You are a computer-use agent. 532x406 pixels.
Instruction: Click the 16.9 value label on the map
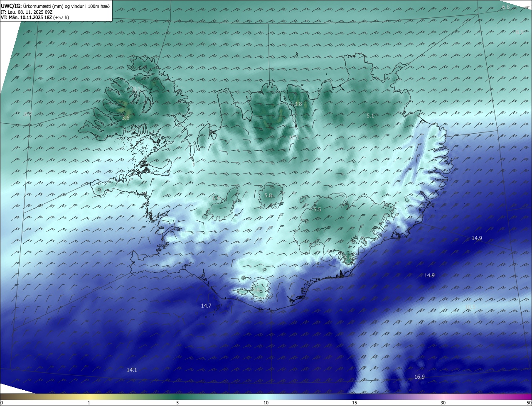tap(419, 377)
